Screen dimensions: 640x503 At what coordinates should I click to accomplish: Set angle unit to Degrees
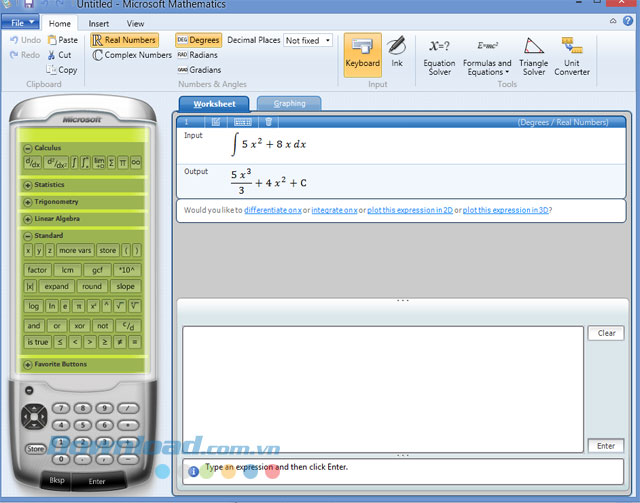click(x=198, y=40)
